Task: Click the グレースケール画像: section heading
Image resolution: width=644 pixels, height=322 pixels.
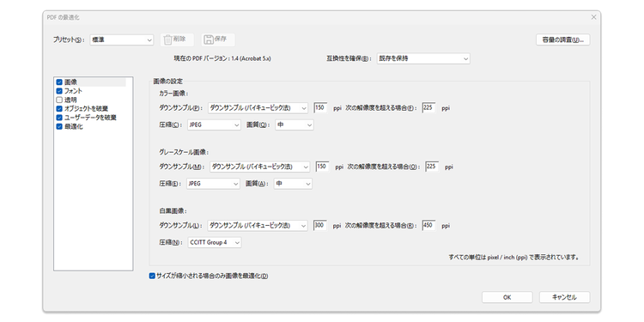Action: pos(184,152)
